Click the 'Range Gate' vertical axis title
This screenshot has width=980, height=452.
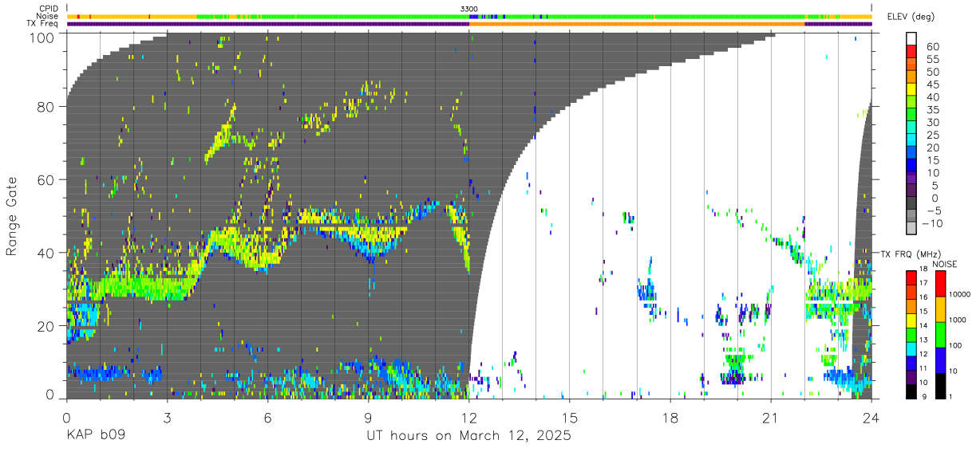12,216
